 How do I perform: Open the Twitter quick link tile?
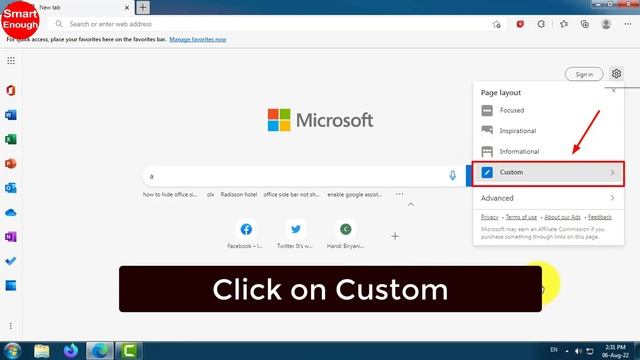296,234
